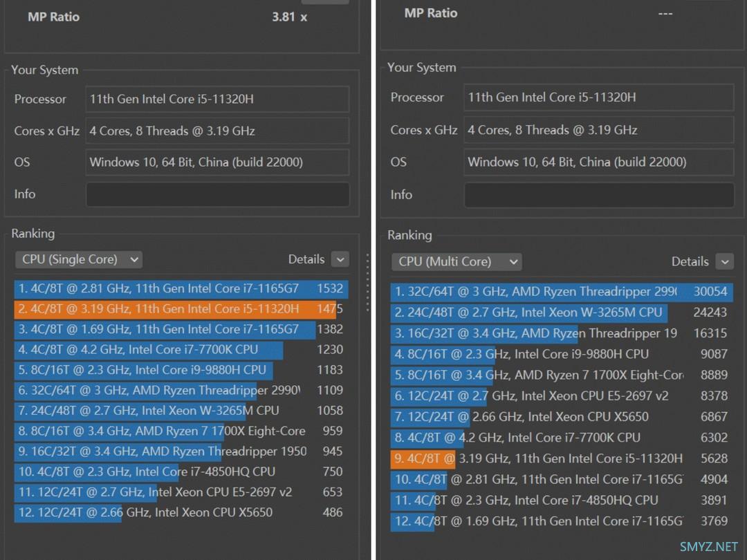Select the multi-core i7-4850HQ entry scoring 3891
This screenshot has height=560, width=747.
[x=560, y=500]
